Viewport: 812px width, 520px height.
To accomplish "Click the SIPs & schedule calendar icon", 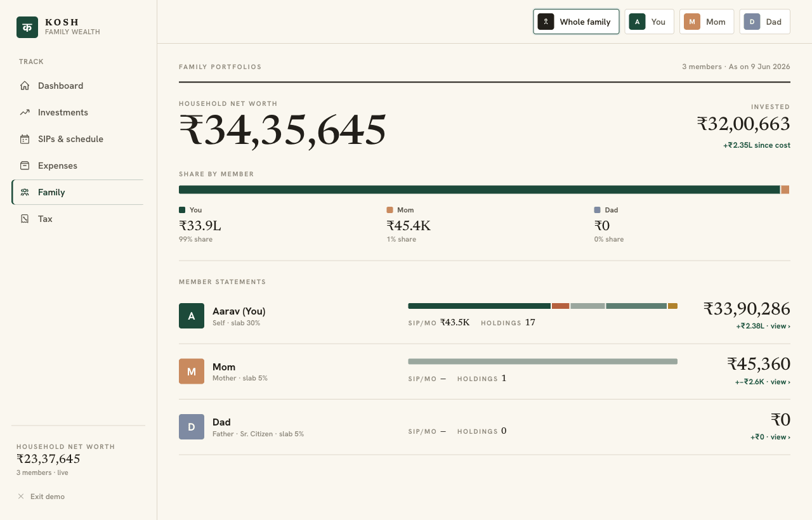I will tap(25, 139).
